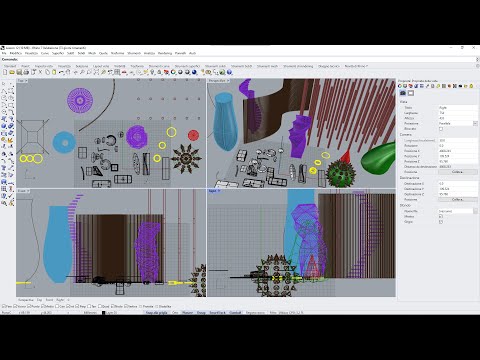Click the rectangle icon beside the camera icon
This screenshot has width=480, height=360.
pos(411,93)
